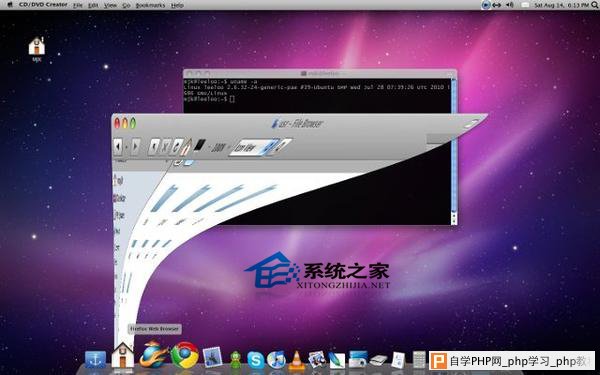Launch VLC media player cone icon

pyautogui.click(x=297, y=360)
